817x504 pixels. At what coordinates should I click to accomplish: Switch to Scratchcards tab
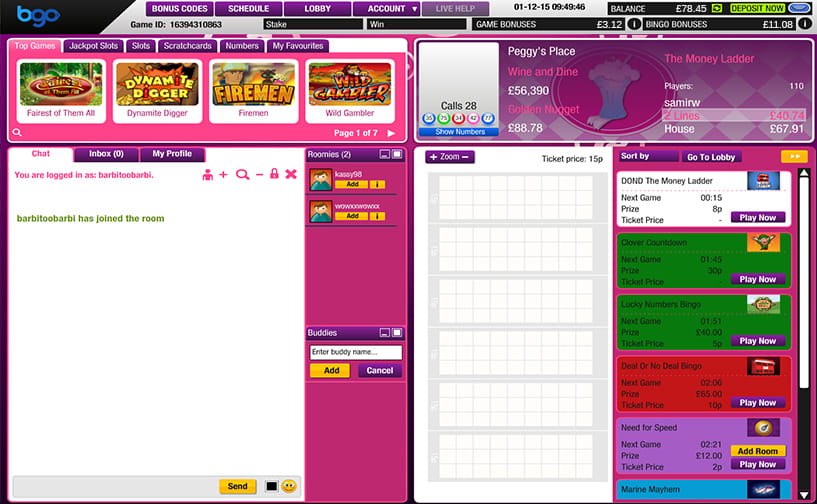(188, 46)
